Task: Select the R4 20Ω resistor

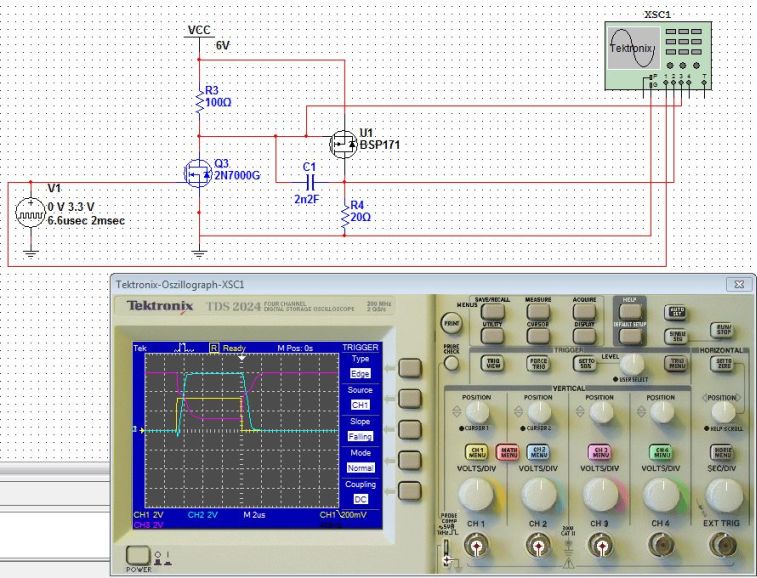Action: [345, 215]
